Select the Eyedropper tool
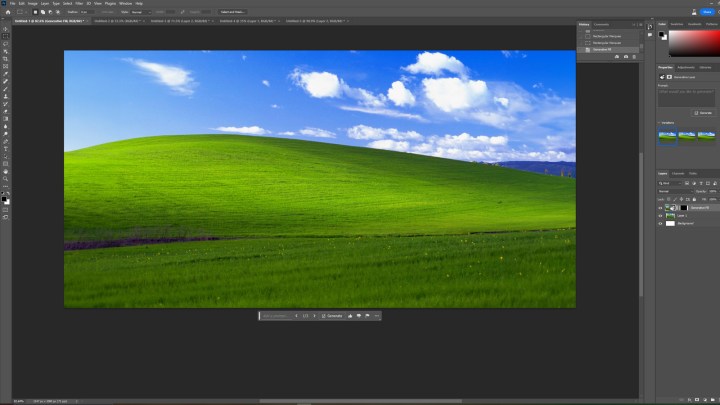The height and width of the screenshot is (405, 720). [6, 73]
